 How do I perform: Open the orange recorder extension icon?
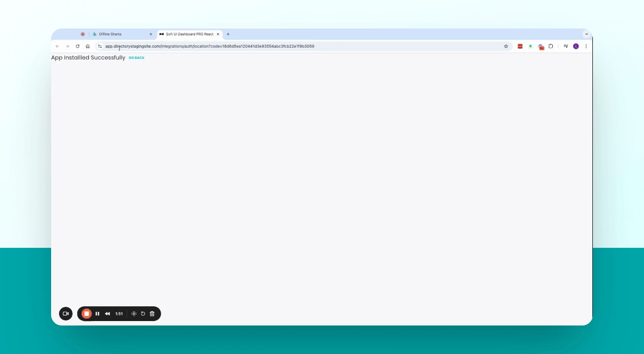tap(541, 47)
